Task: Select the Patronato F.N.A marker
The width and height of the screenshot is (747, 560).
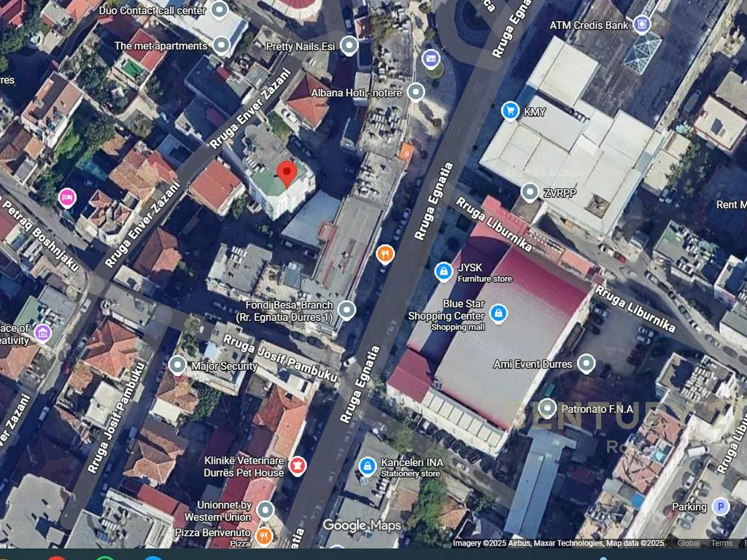Action: point(547,408)
